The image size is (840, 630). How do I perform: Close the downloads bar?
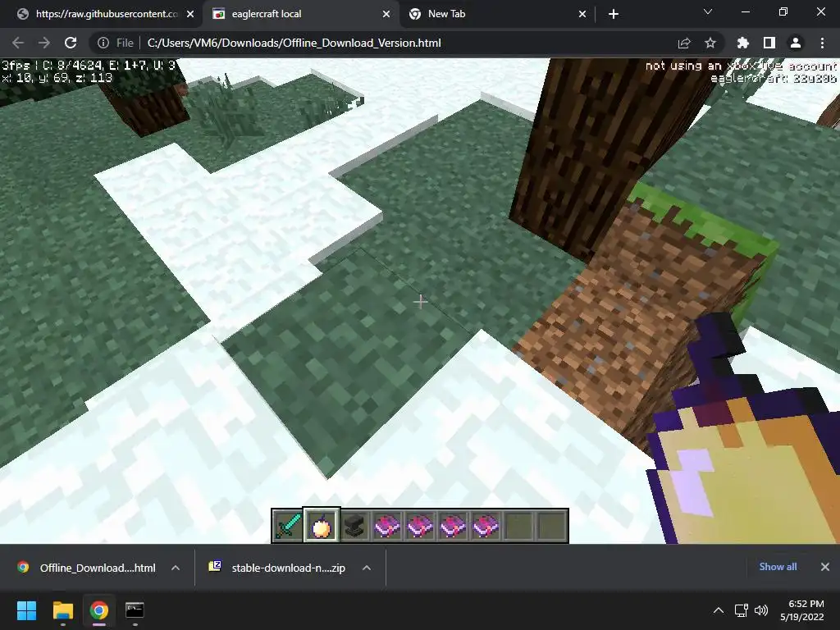point(825,567)
